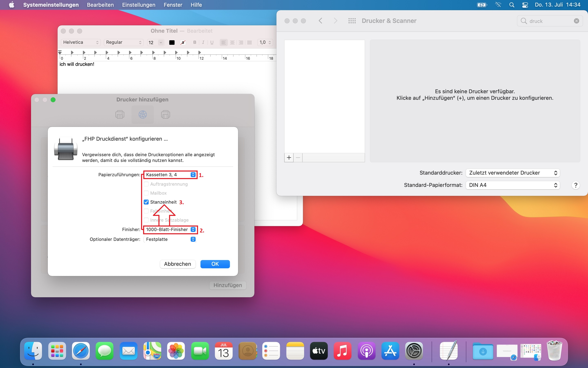This screenshot has width=588, height=368.
Task: Click the Falteinheit checkbox
Action: (146, 211)
